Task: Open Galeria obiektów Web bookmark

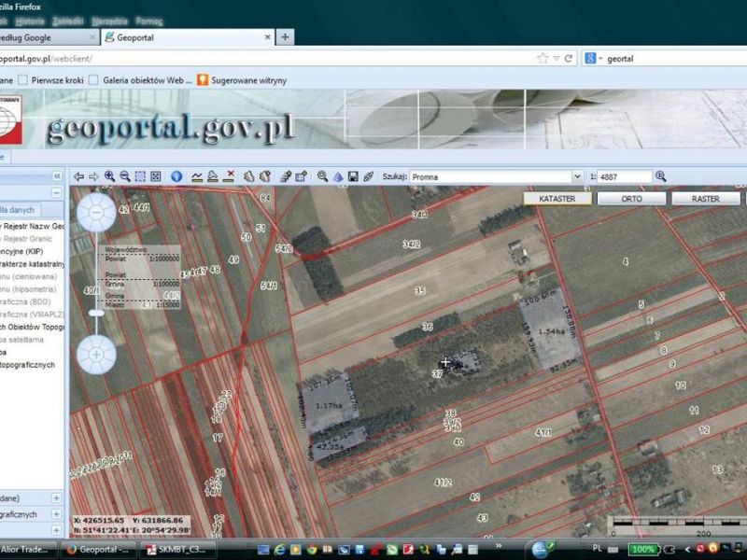Action: (x=141, y=80)
